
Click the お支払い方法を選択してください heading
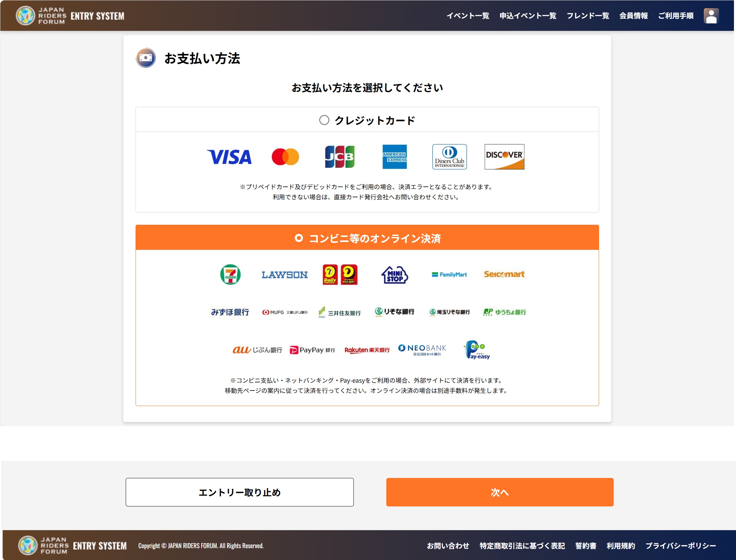pos(367,88)
